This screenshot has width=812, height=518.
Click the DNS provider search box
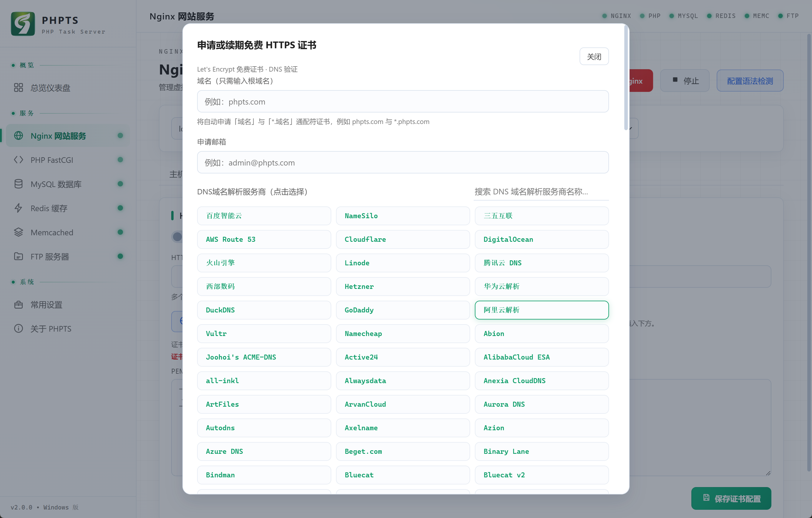coord(541,192)
